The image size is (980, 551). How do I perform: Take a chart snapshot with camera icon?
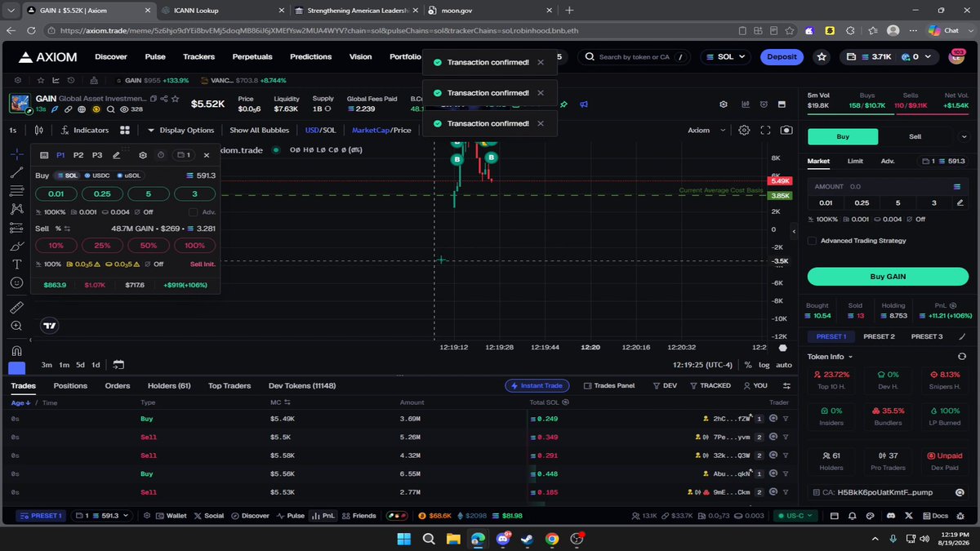[x=786, y=130]
